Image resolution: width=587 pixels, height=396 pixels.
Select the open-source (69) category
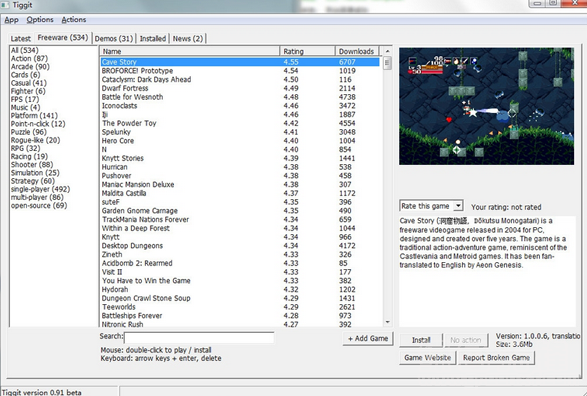[x=39, y=205]
